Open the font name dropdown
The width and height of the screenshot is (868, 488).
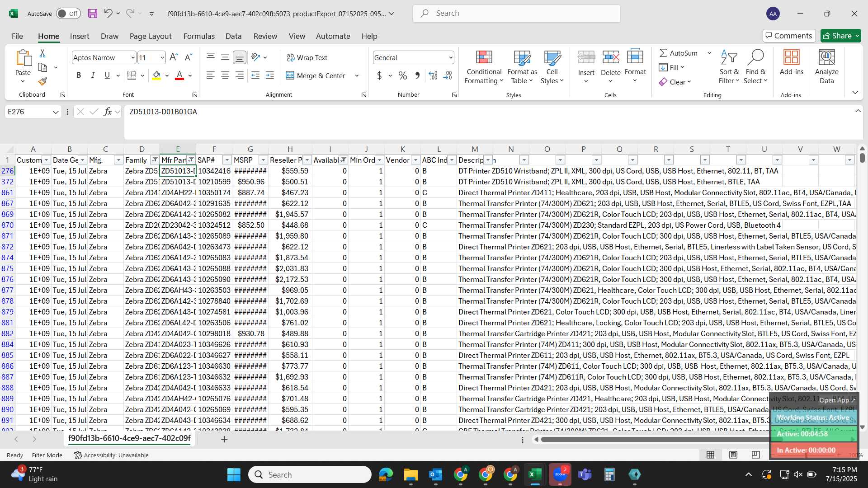133,57
